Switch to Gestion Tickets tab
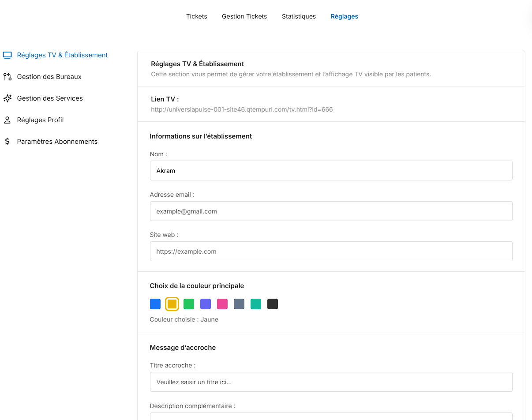The height and width of the screenshot is (420, 532). (244, 16)
